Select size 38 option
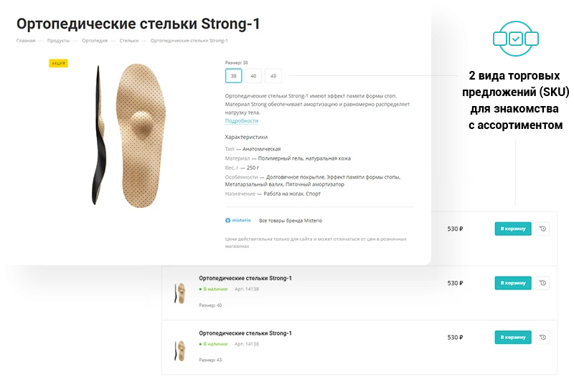Image resolution: width=574 pixels, height=392 pixels. coord(234,76)
